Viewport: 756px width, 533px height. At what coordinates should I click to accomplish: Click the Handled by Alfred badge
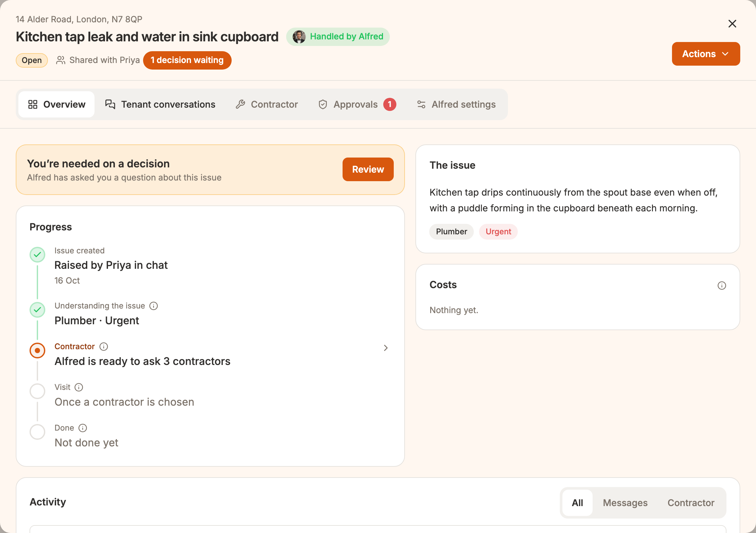(x=338, y=36)
